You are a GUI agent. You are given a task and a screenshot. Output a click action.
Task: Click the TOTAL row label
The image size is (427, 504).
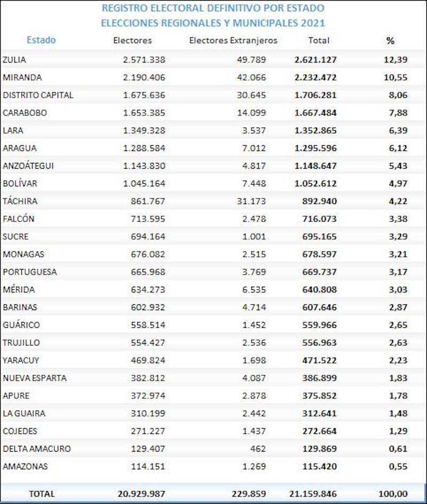[42, 494]
